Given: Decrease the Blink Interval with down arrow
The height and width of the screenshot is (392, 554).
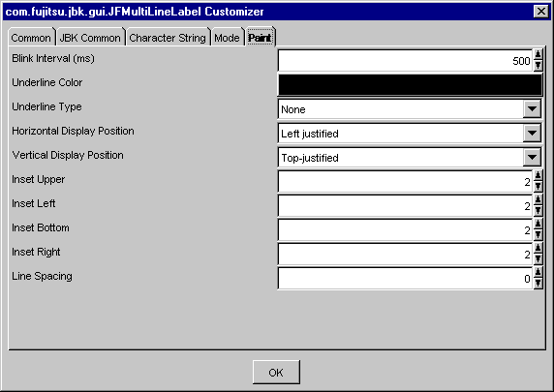Looking at the screenshot, I should (538, 66).
